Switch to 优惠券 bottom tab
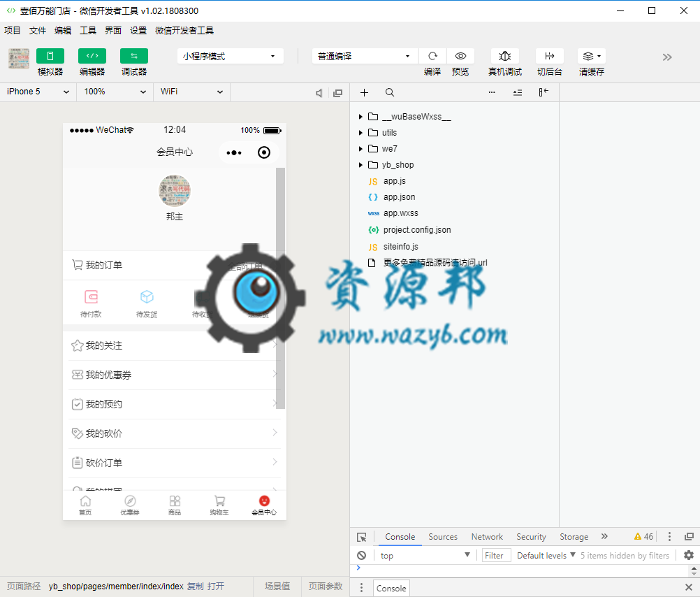 click(130, 505)
